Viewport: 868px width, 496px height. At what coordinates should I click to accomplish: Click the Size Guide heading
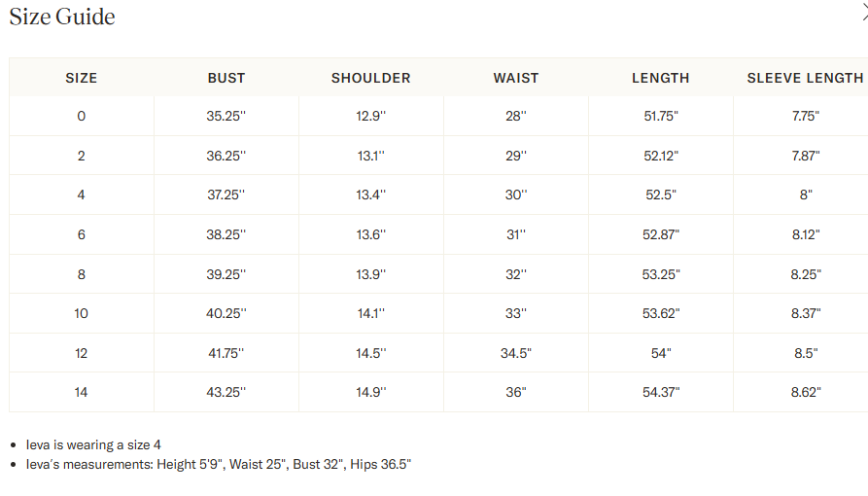(x=62, y=17)
